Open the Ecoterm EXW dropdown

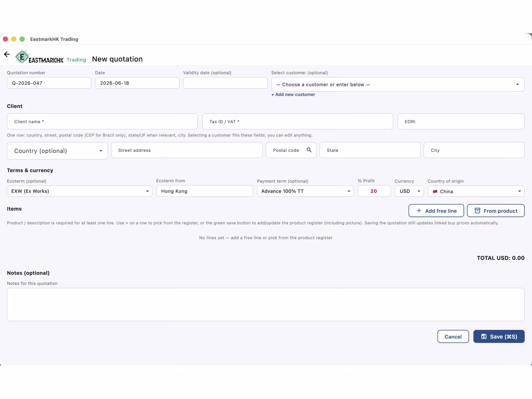point(79,191)
